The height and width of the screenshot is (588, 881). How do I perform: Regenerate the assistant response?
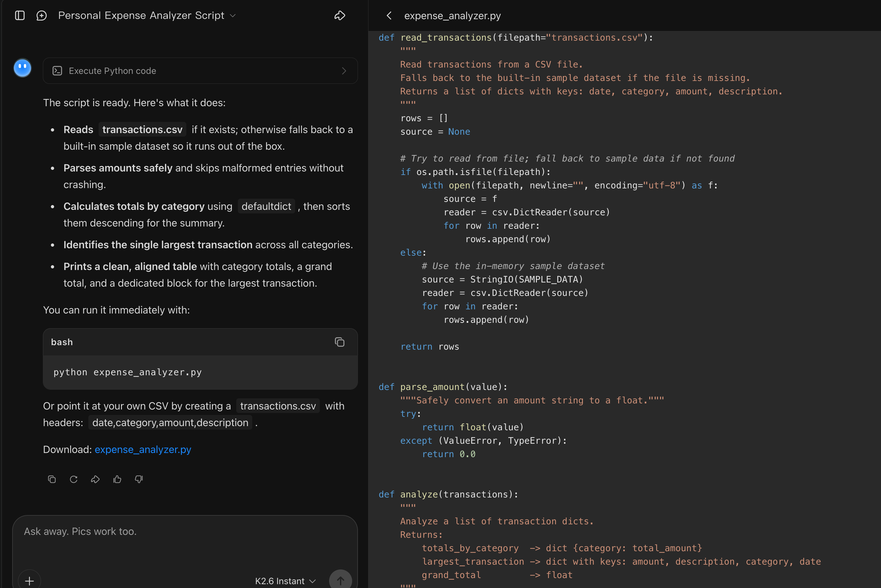tap(74, 479)
